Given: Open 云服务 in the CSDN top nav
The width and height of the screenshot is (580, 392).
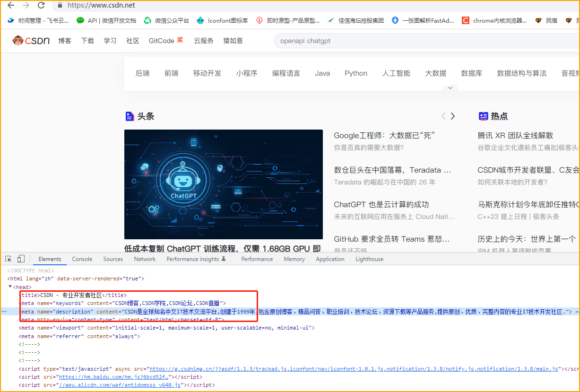Looking at the screenshot, I should (x=204, y=41).
